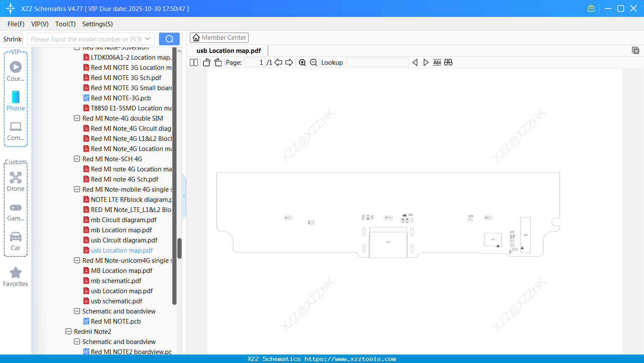Collapse the Red MI Note-4G double SIM group
This screenshot has height=363, width=644.
(77, 118)
